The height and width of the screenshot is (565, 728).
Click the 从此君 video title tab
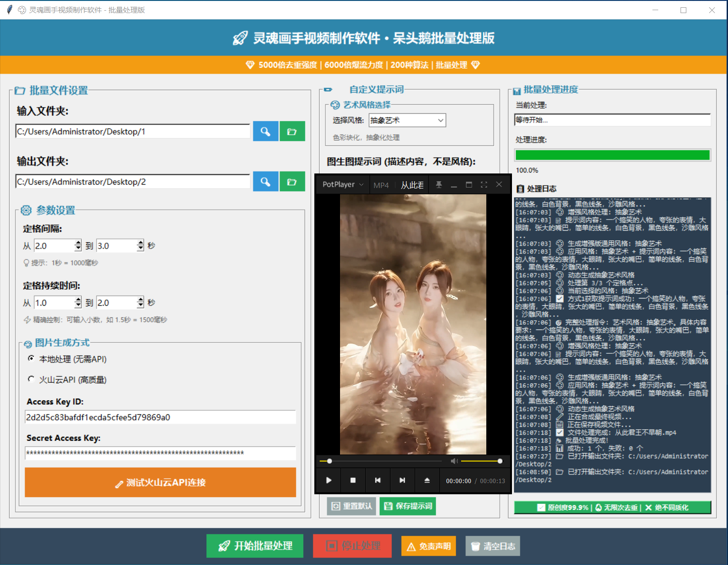click(x=412, y=184)
